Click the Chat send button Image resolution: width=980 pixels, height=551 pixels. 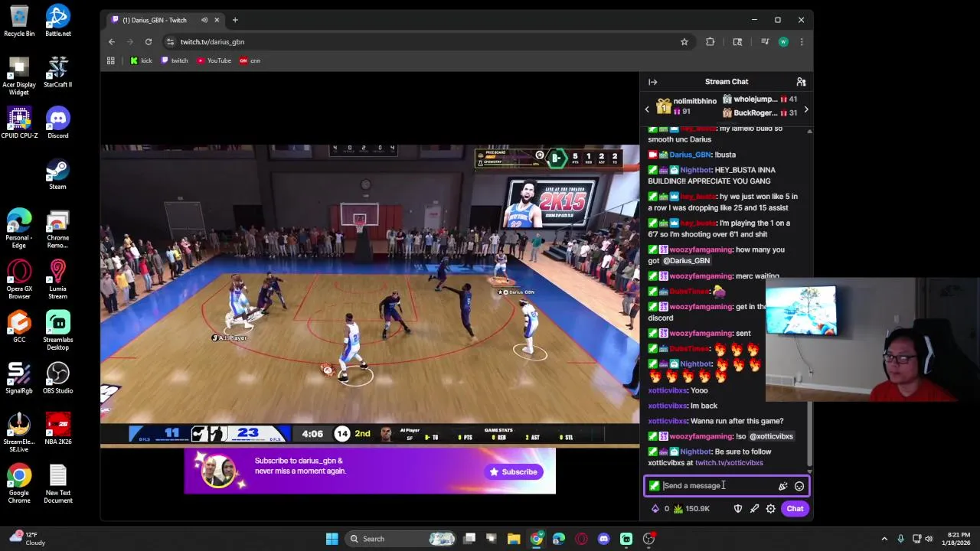[795, 509]
